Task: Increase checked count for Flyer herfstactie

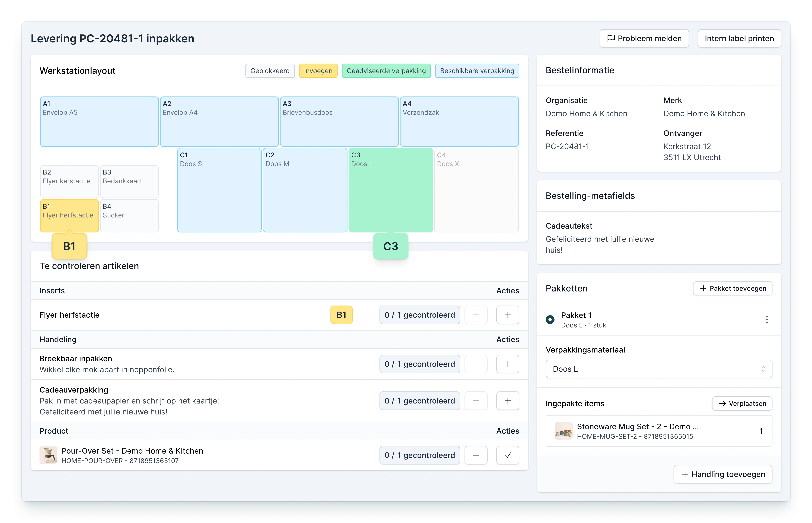Action: click(507, 315)
